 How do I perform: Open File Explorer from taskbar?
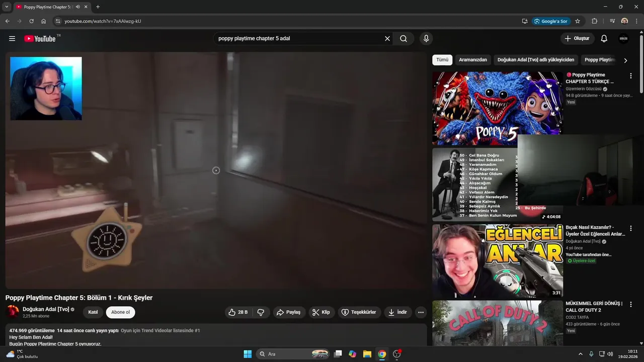click(367, 354)
